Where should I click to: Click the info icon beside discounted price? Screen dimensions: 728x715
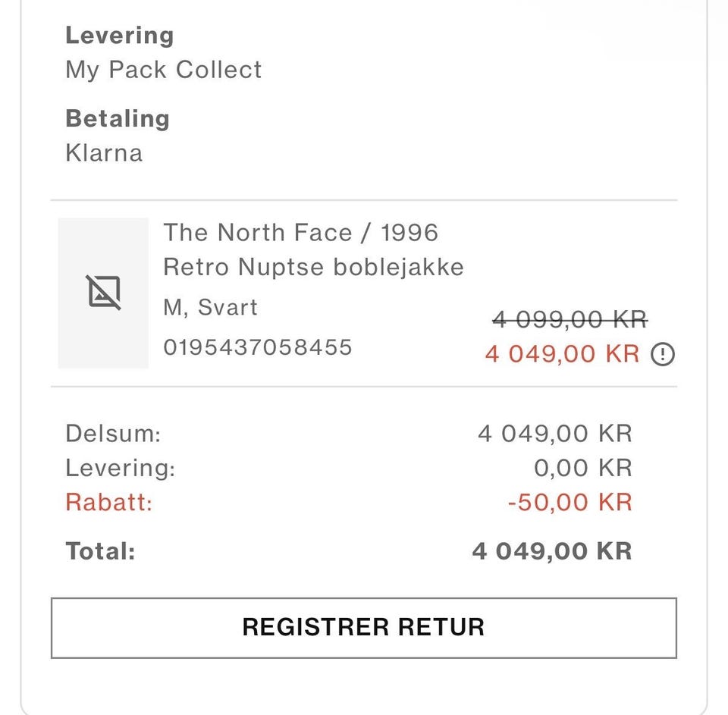click(664, 354)
